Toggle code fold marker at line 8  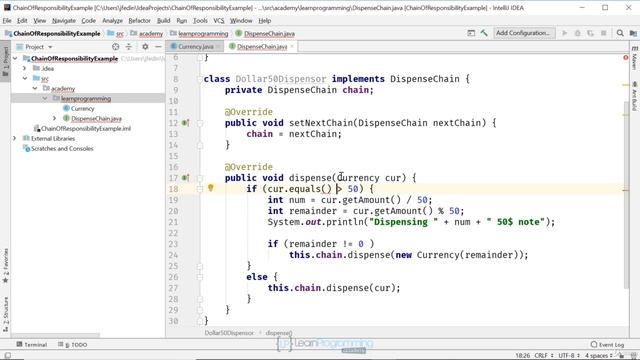[x=200, y=79]
